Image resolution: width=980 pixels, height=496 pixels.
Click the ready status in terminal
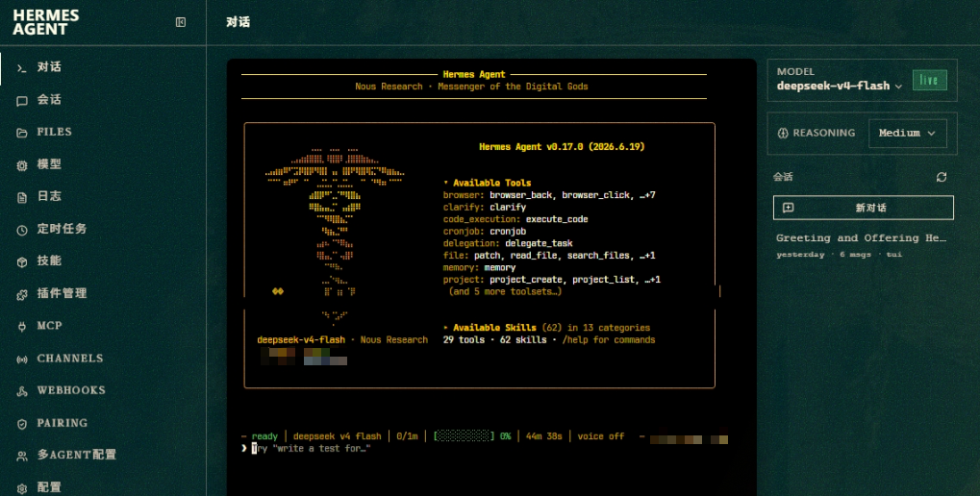tap(264, 436)
